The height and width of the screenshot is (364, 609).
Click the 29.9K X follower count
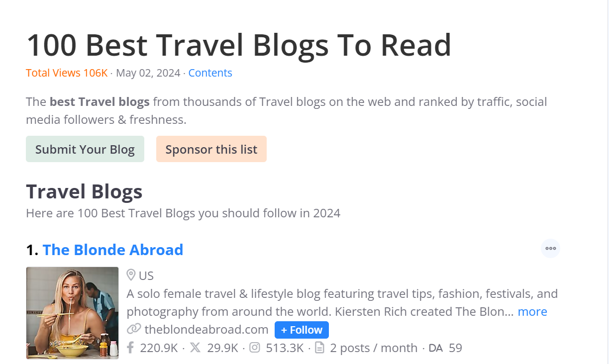223,348
